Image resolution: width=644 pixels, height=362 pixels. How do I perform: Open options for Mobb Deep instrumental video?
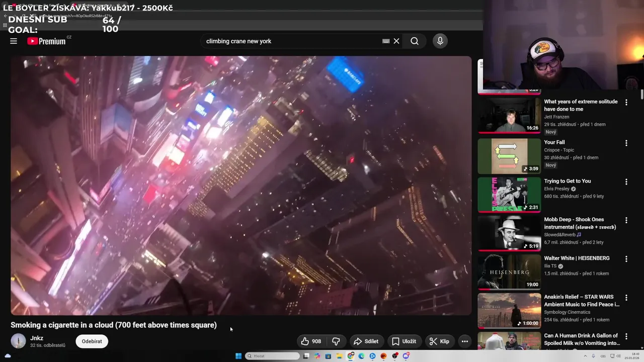pos(626,220)
